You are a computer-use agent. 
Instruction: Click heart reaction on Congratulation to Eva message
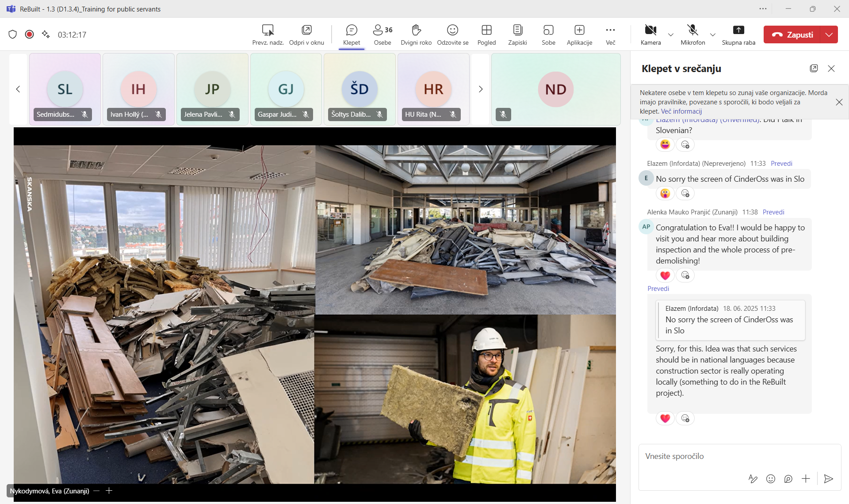[x=665, y=275]
